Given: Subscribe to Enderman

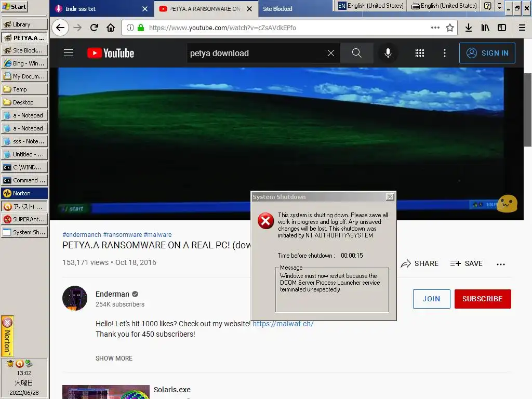Looking at the screenshot, I should [x=483, y=299].
